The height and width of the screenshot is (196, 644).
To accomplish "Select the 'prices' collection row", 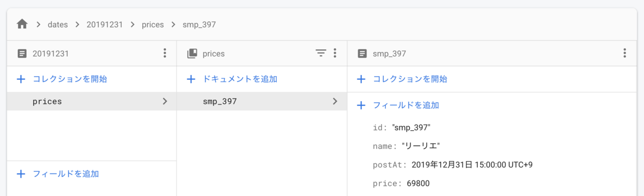I will coord(92,101).
